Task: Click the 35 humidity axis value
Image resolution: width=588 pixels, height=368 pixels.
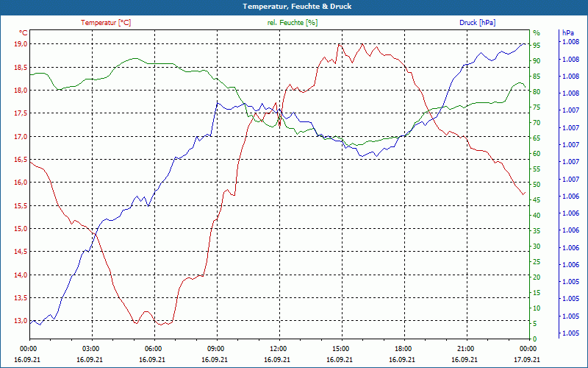Action: pos(537,231)
